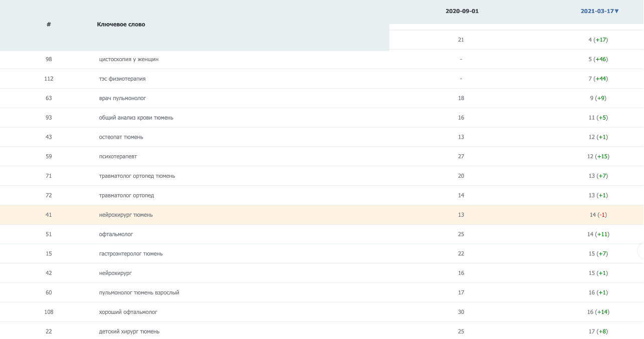Image resolution: width=644 pixels, height=339 pixels.
Task: Select the цистоскопия у женщин keyword
Action: 129,59
